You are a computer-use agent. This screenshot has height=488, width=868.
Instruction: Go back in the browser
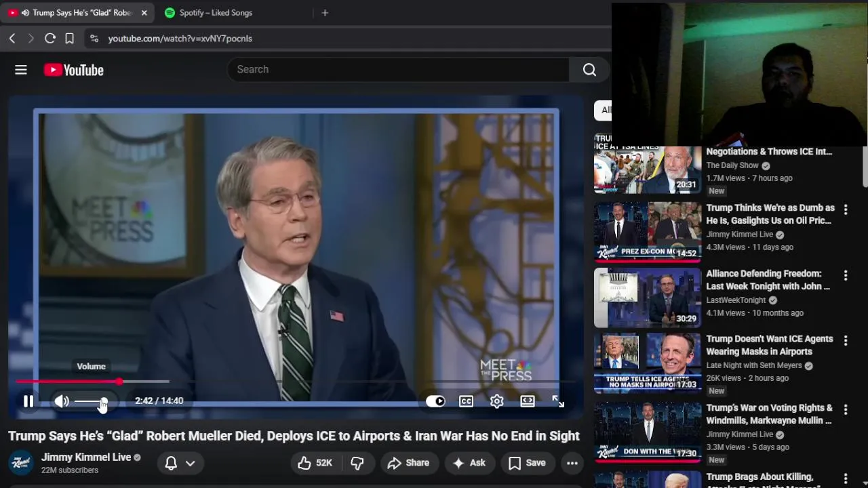click(12, 39)
